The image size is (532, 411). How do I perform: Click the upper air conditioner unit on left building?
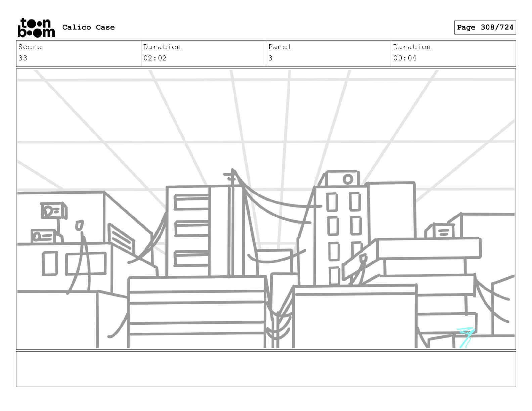point(54,211)
